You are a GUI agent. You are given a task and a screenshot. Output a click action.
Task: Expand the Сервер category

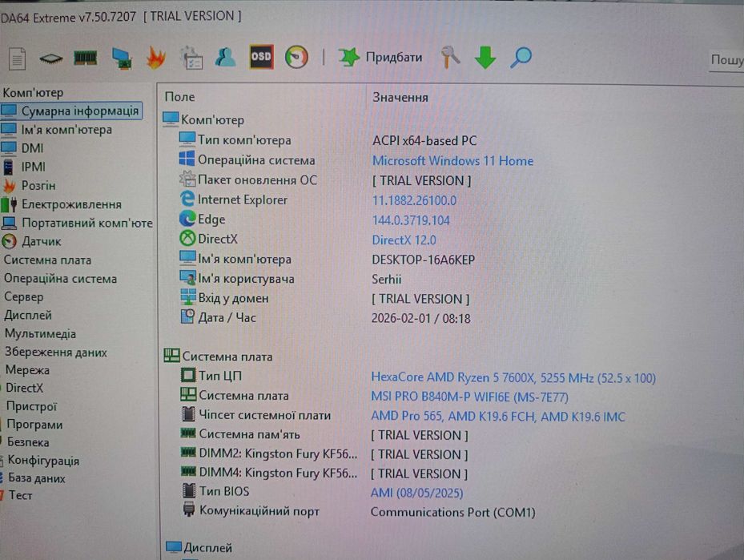24,297
